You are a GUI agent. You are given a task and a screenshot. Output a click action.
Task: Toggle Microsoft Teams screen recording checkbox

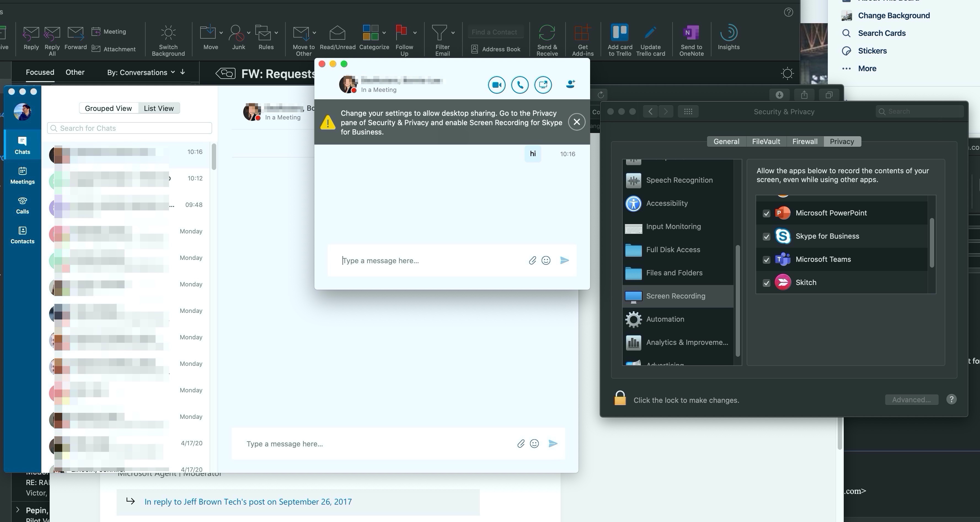click(766, 260)
